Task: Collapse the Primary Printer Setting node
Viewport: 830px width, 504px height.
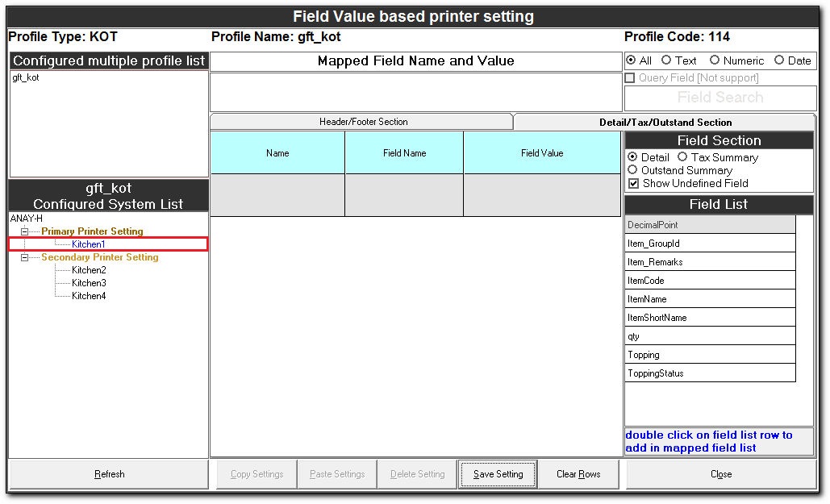Action: coord(24,231)
